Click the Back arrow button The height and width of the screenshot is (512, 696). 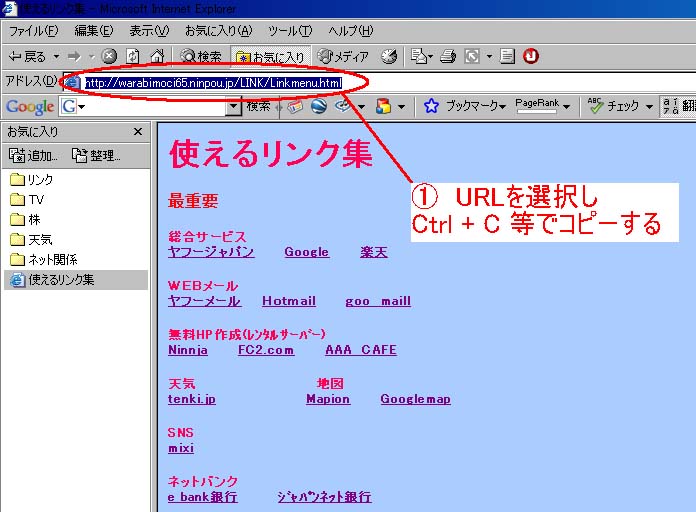pos(28,56)
